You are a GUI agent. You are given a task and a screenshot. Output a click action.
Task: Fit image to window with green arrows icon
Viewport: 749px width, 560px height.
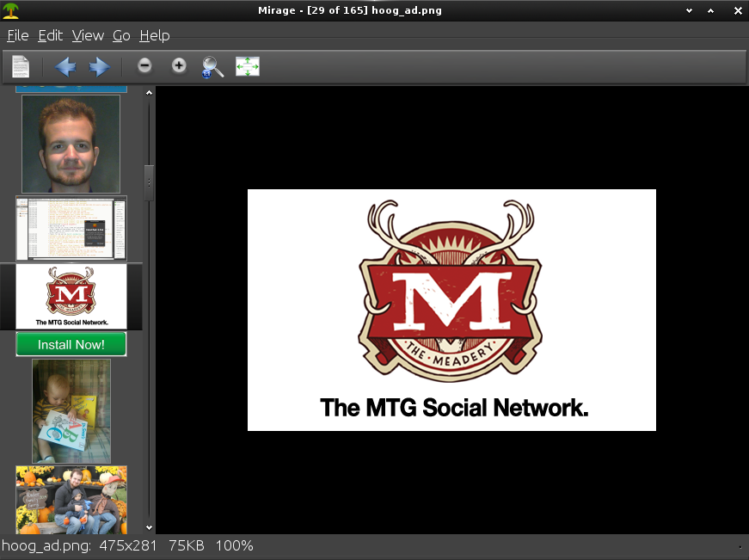[x=248, y=66]
